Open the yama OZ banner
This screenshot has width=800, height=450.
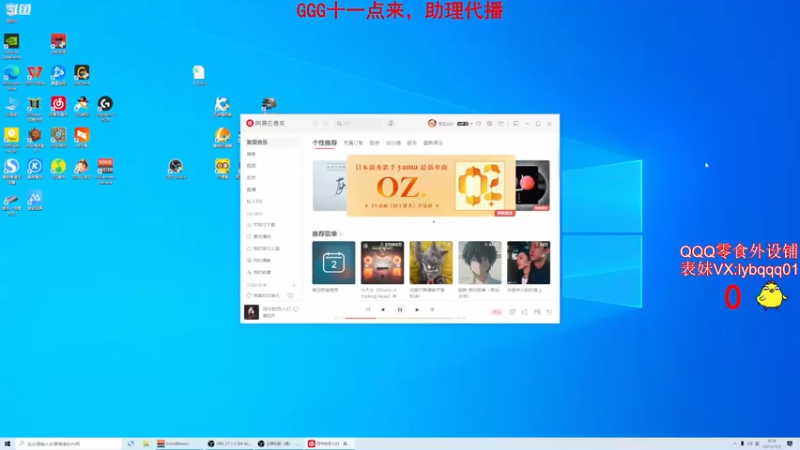point(431,186)
